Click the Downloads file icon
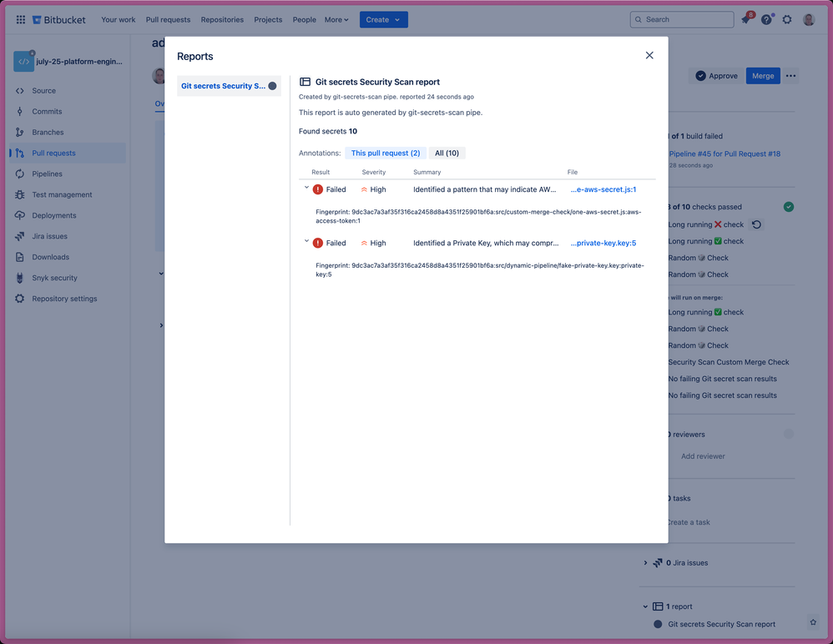Viewport: 833px width, 644px height. [20, 257]
